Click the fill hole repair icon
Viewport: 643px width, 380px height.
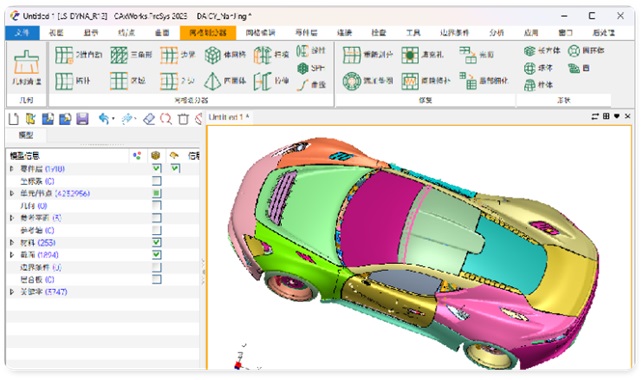(410, 55)
